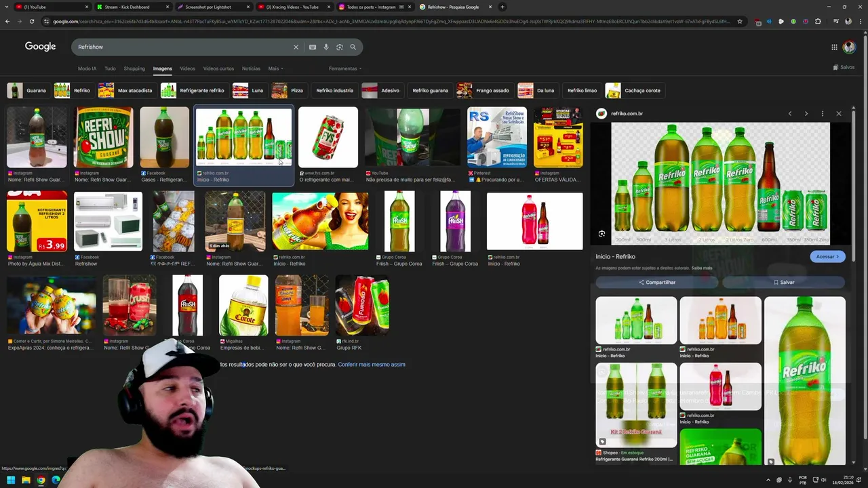Viewport: 868px width, 488px height.
Task: Click the Acessar button
Action: [827, 257]
